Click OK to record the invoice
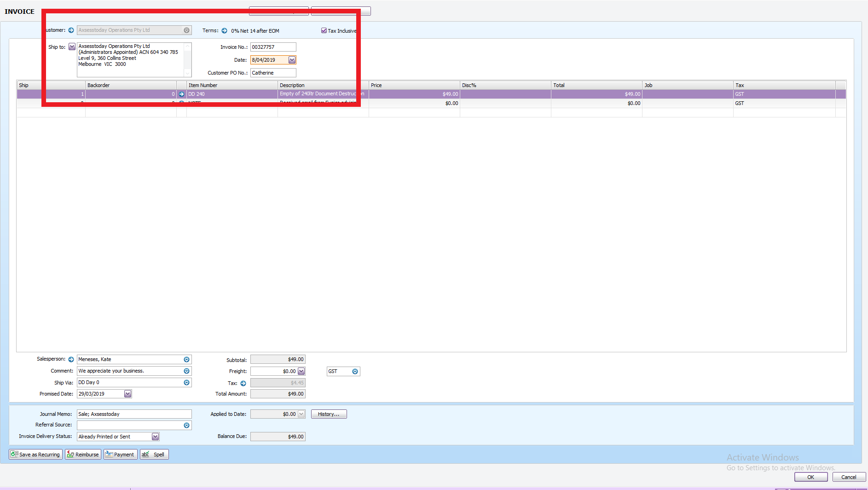 click(x=810, y=477)
